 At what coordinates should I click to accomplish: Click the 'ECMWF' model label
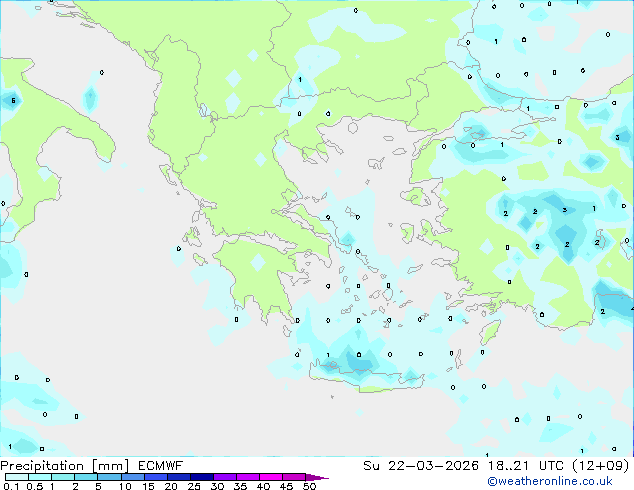(x=161, y=466)
